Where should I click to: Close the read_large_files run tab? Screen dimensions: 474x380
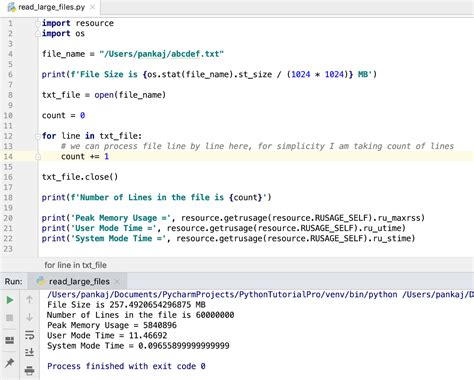[x=117, y=282]
